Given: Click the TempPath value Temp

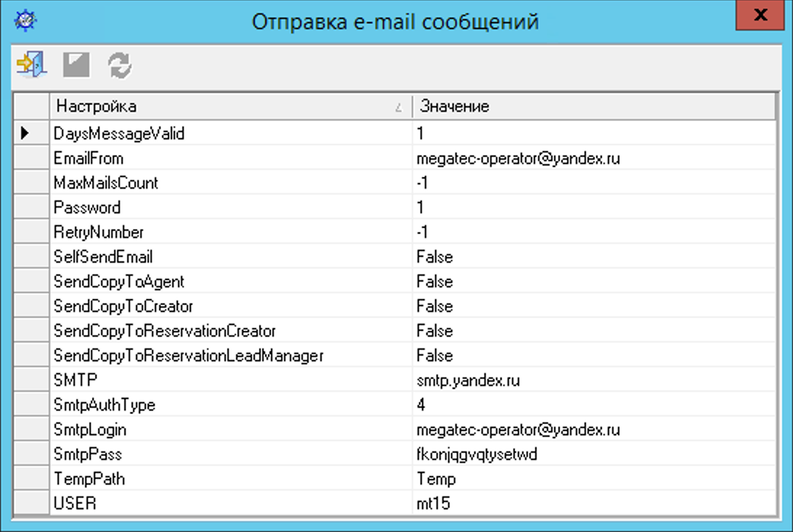Looking at the screenshot, I should (x=436, y=479).
